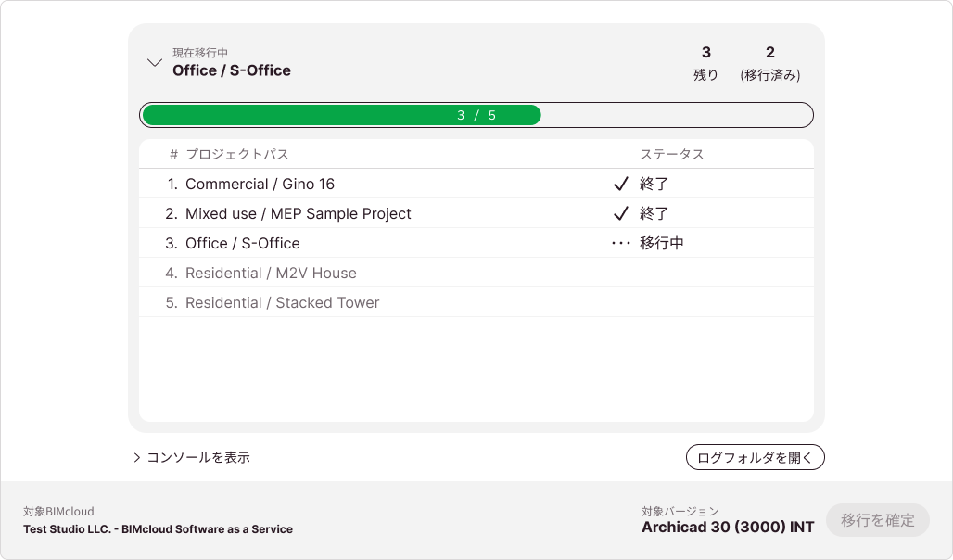Click the three-dot in-progress icon for S-Office
Viewport: 953px width, 560px height.
click(x=620, y=243)
